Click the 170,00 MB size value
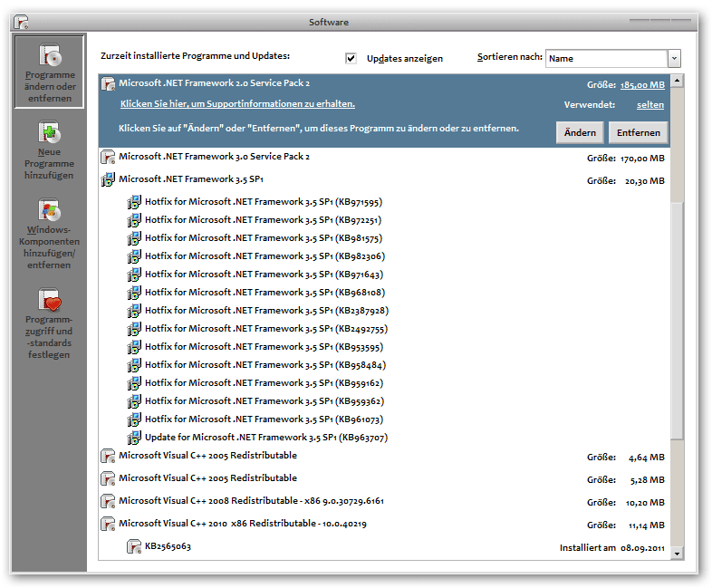Screen dimensions: 712x588 [x=642, y=159]
